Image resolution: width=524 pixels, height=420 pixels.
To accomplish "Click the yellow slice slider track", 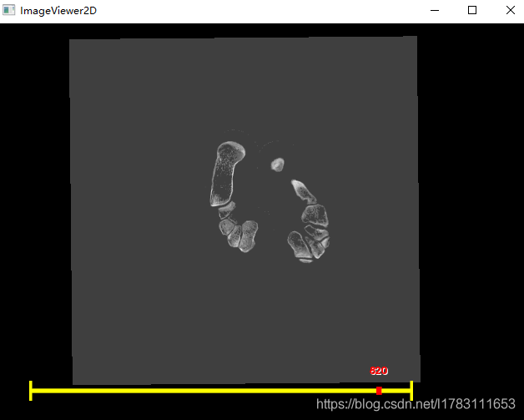I will [221, 391].
